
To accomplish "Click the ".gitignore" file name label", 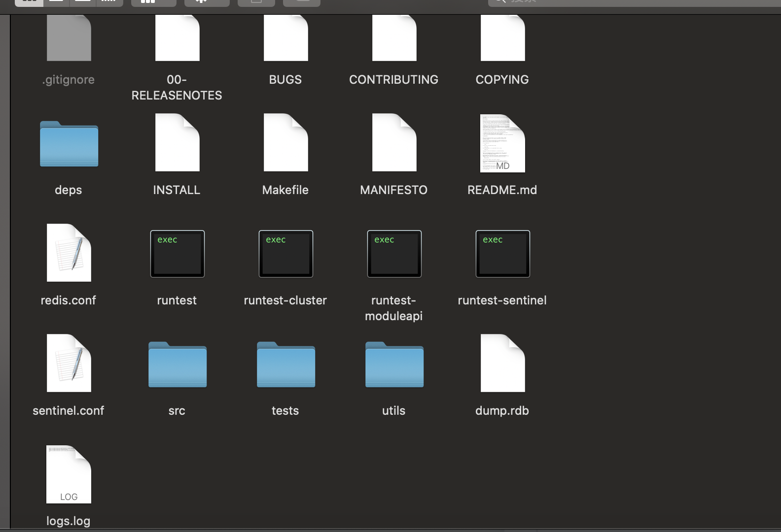I will [69, 79].
